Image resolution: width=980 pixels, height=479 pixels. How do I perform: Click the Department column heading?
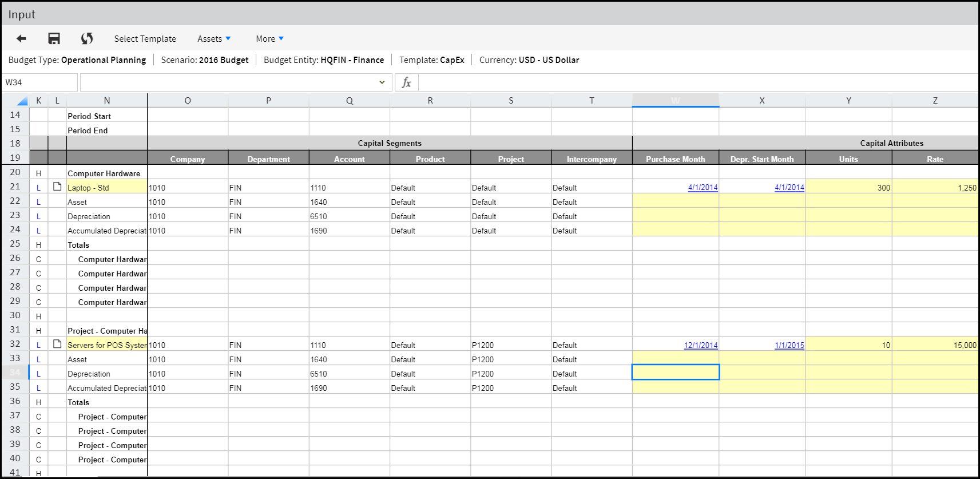pos(268,159)
